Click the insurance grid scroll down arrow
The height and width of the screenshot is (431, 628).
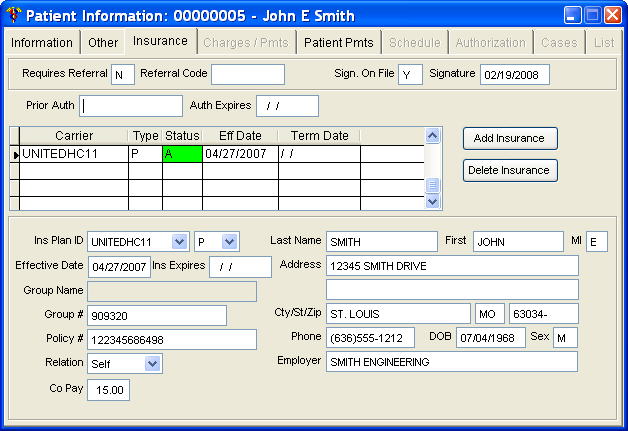pyautogui.click(x=432, y=201)
